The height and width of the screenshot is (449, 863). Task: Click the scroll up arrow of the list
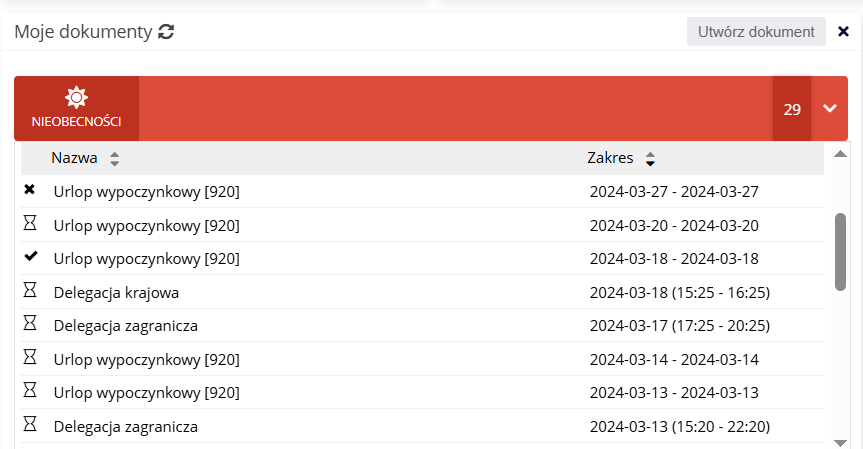tap(840, 154)
